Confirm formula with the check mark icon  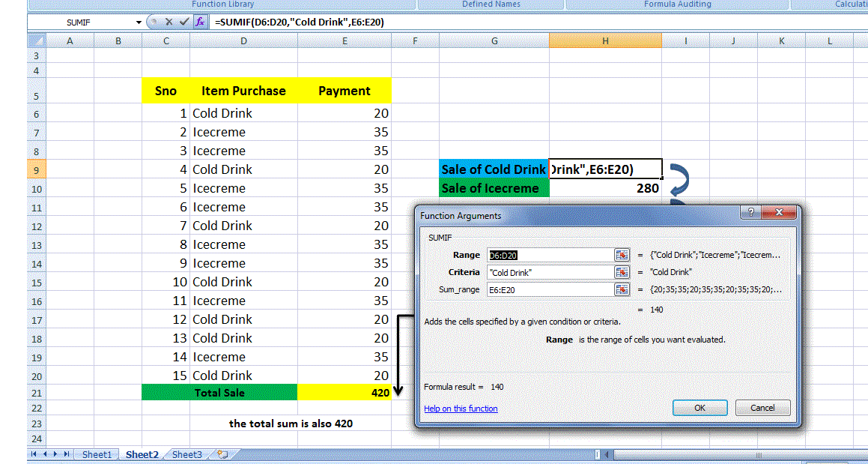click(184, 22)
